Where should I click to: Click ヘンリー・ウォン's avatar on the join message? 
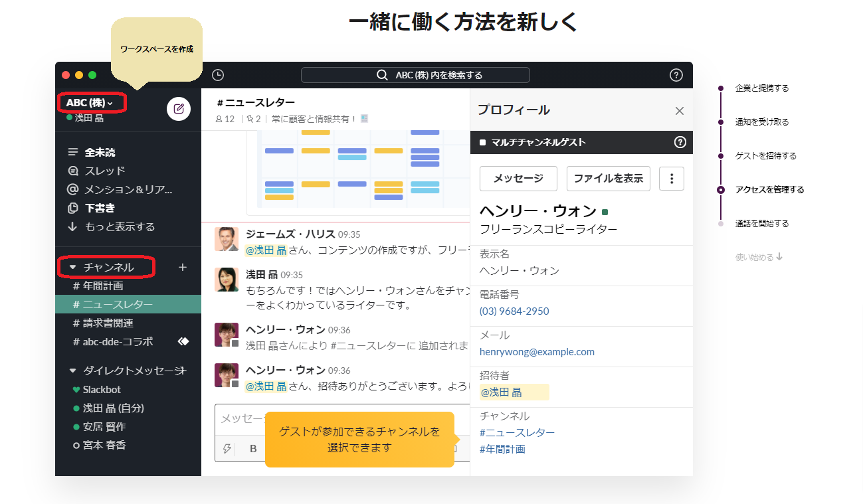click(227, 335)
